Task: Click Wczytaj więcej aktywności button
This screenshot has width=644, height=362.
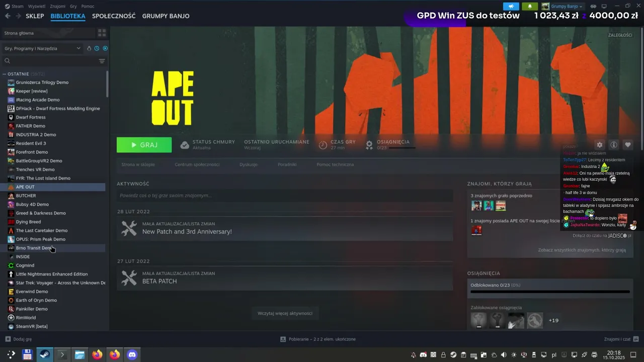Action: (285, 313)
